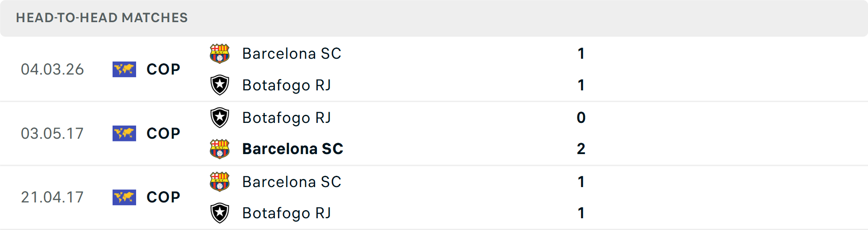Open Botafogo RJ team from 04.03.26 match
868x230 pixels.
pos(287,85)
